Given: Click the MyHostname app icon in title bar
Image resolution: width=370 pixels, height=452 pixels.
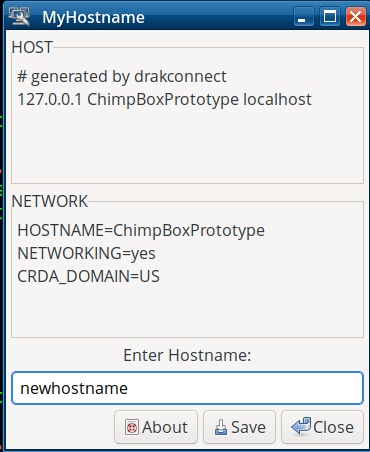Looking at the screenshot, I should point(19,16).
